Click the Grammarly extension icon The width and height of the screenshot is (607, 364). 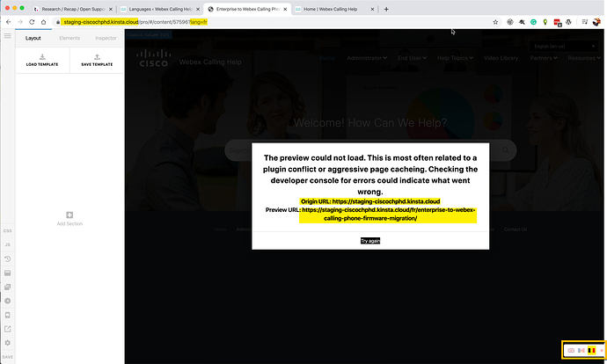(x=533, y=22)
